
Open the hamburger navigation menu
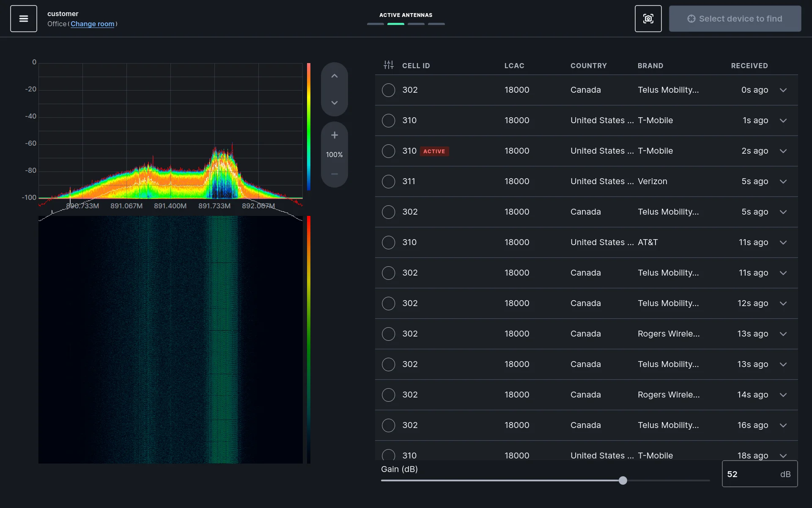coord(23,19)
